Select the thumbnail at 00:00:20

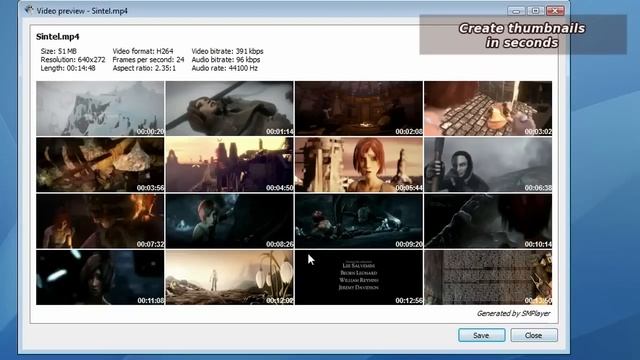point(100,108)
